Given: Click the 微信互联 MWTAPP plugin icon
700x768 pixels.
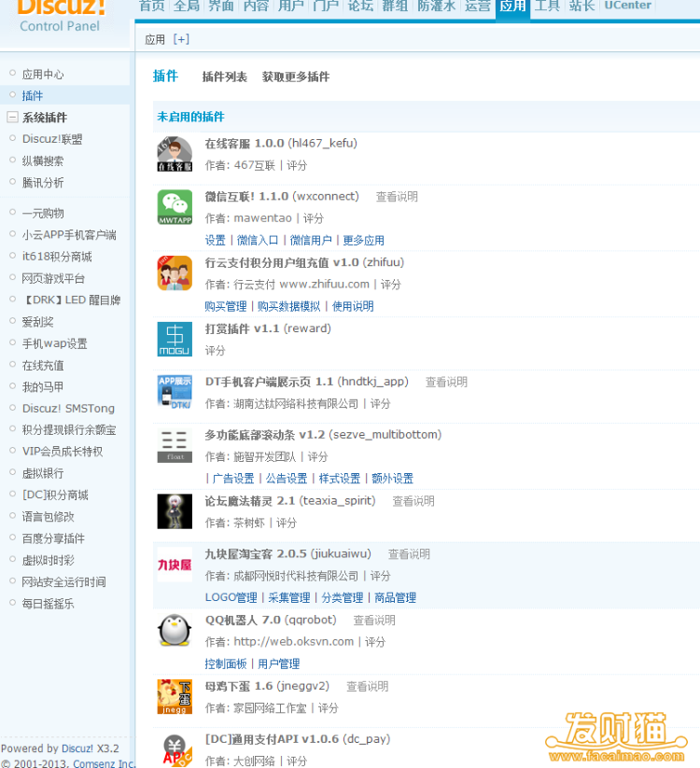Looking at the screenshot, I should (175, 207).
